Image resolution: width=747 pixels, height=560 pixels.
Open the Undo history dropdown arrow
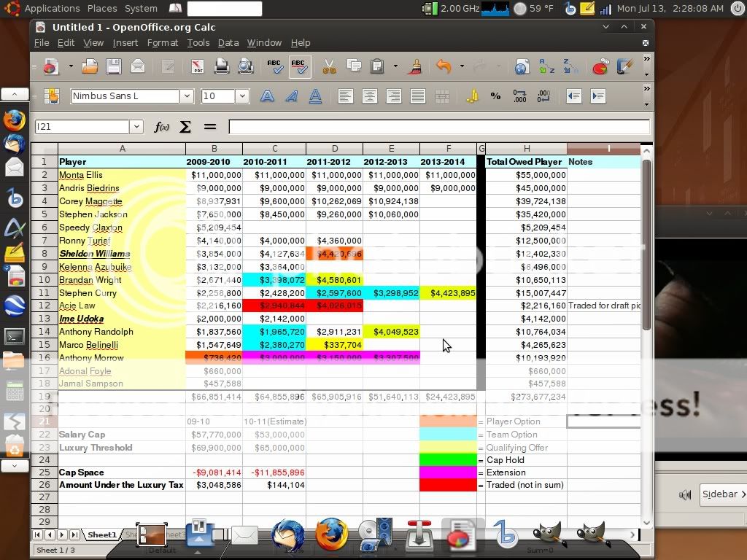click(462, 66)
